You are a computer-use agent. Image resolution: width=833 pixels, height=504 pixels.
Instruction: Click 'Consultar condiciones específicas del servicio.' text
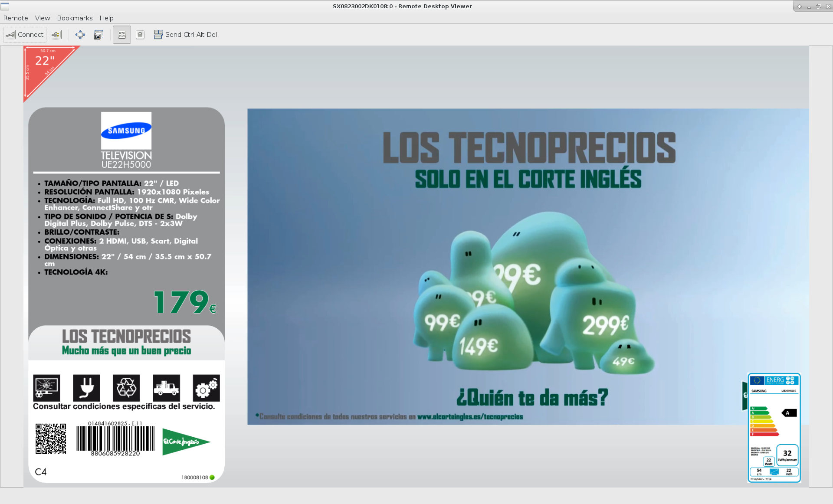coord(124,406)
